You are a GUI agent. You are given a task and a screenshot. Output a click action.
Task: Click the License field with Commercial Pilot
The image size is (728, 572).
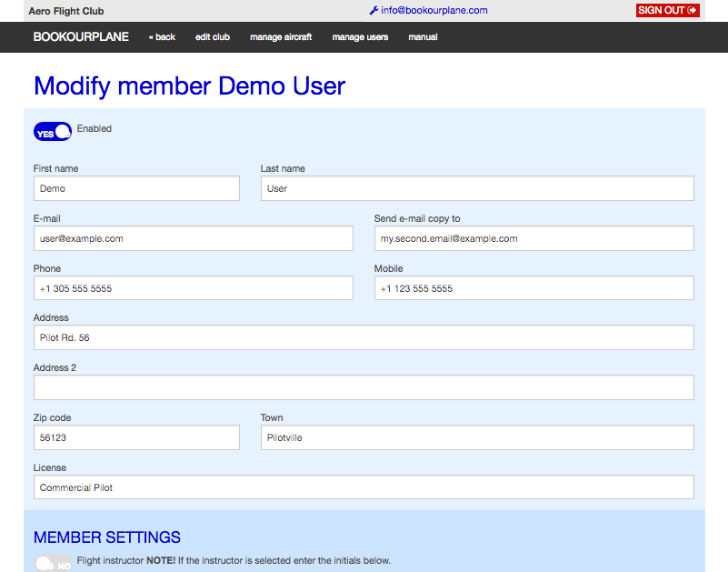coord(364,487)
